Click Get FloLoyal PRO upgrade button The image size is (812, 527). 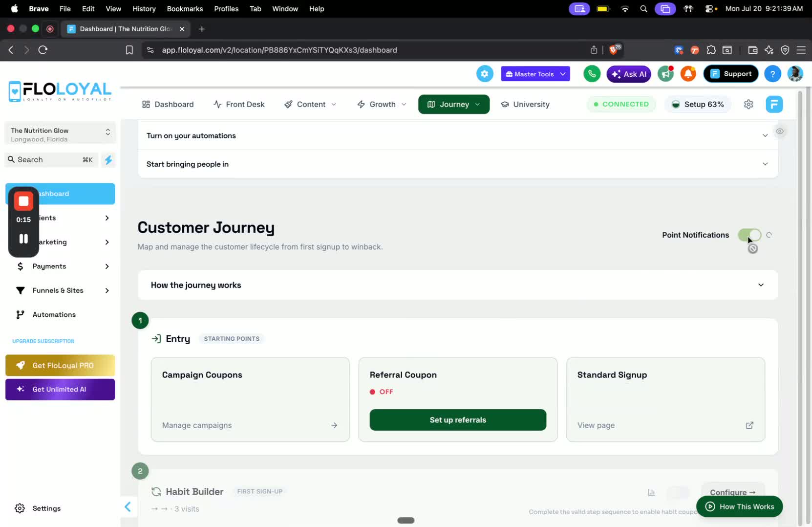(60, 365)
